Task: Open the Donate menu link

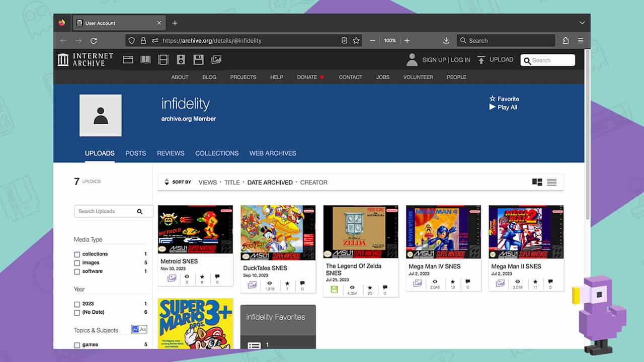Action: (x=310, y=77)
